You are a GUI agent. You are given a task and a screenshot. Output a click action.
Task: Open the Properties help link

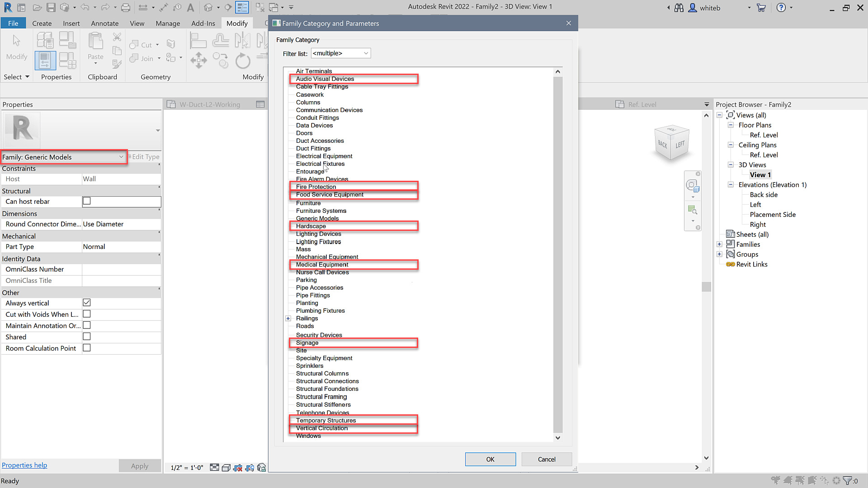24,465
